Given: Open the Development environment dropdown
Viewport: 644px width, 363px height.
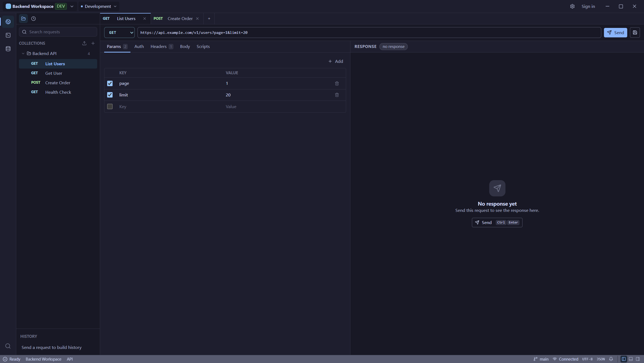Looking at the screenshot, I should coord(99,7).
